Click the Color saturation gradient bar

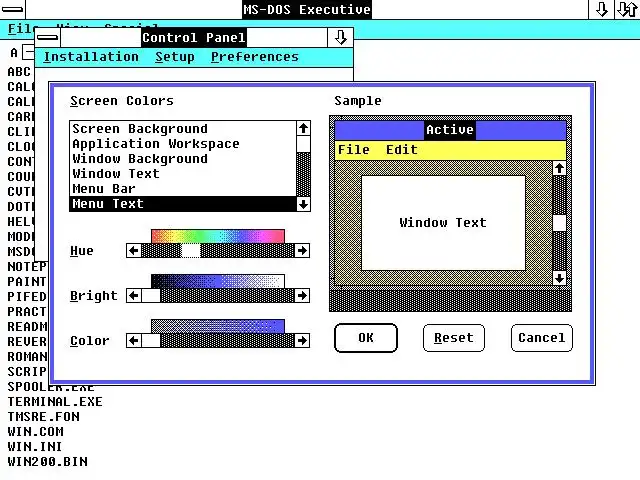coord(218,326)
